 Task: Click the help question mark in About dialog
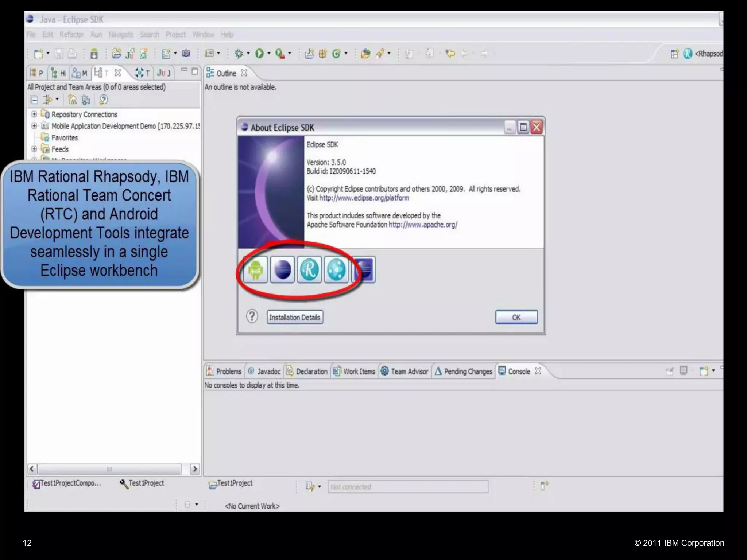252,316
